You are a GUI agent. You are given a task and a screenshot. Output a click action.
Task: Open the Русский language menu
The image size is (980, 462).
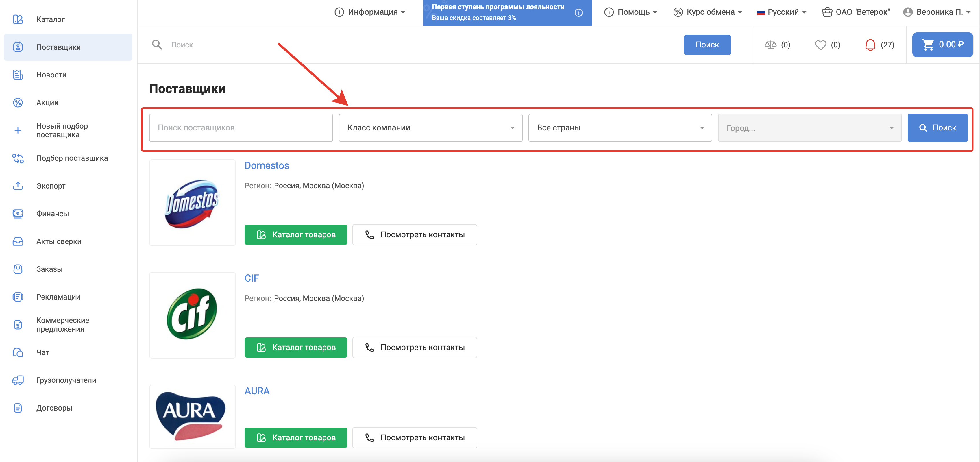coord(782,12)
